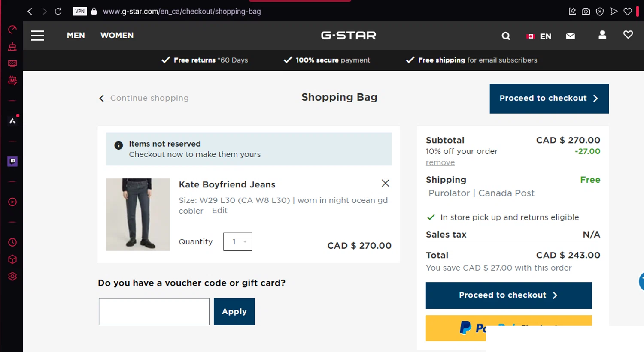Click the striped screen icon in sidebar
This screenshot has width=644, height=352.
pos(12,64)
